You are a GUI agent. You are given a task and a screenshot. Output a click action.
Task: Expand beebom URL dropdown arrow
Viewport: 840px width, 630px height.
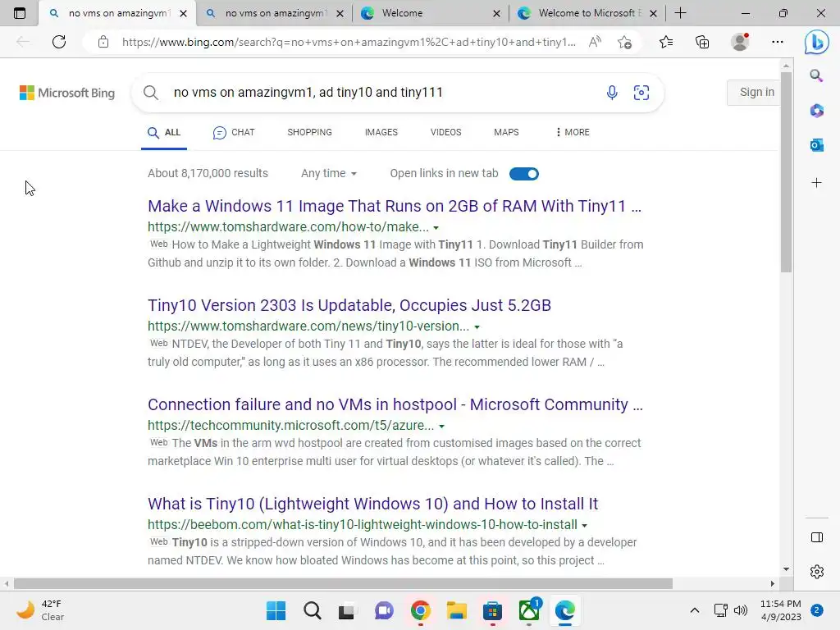(584, 526)
